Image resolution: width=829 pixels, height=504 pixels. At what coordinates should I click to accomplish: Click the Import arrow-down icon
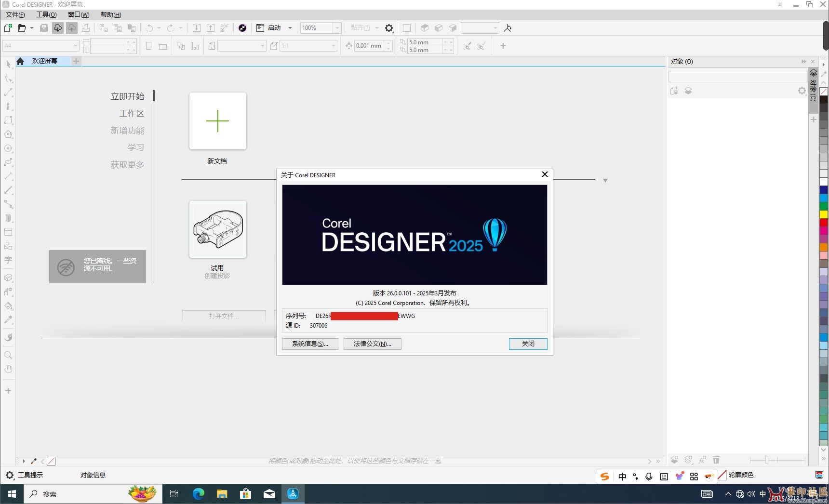[x=197, y=28]
